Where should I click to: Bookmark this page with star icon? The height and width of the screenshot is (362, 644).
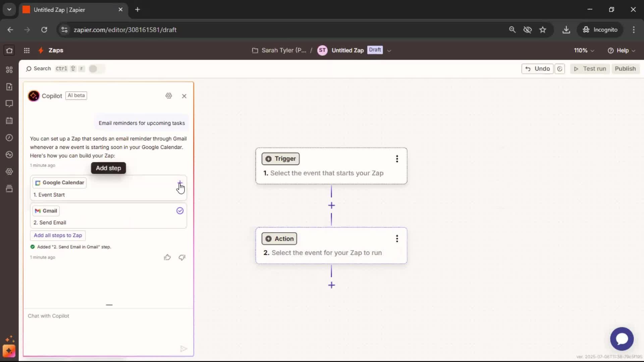tap(543, 30)
